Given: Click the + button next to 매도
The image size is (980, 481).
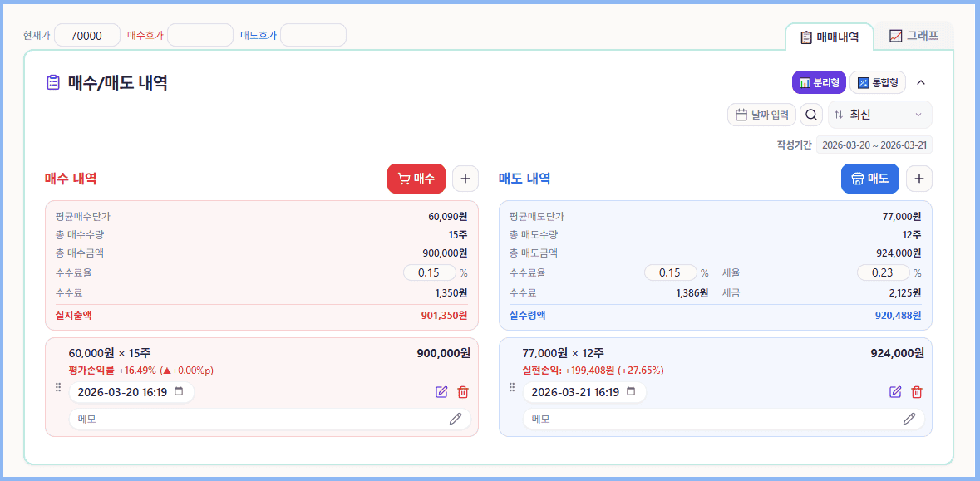Looking at the screenshot, I should pos(918,179).
